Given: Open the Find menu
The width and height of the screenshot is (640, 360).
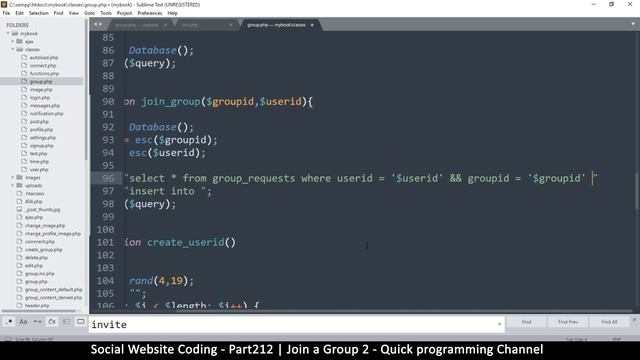Looking at the screenshot, I should [x=58, y=13].
